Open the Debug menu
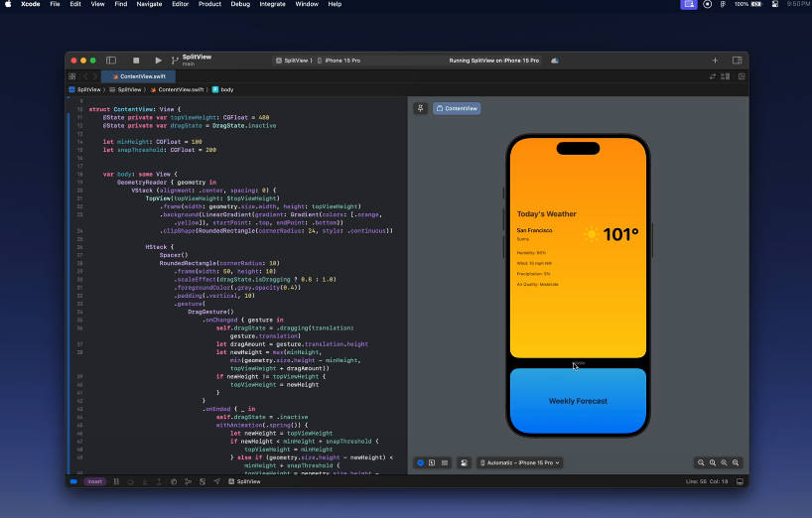Screen dimensions: 812x518 coord(240,4)
